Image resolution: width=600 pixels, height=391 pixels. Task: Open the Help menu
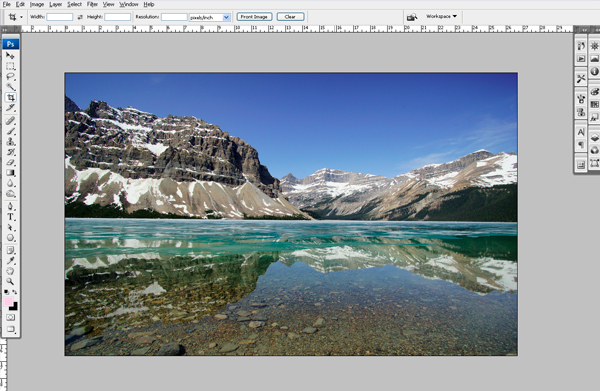[149, 4]
